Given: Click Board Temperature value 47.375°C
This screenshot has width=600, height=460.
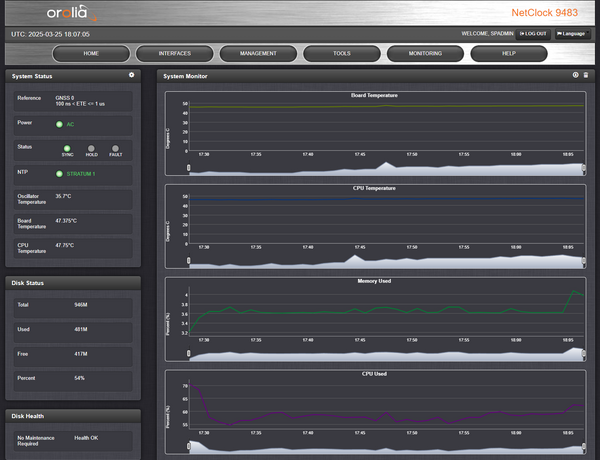Looking at the screenshot, I should coord(66,221).
